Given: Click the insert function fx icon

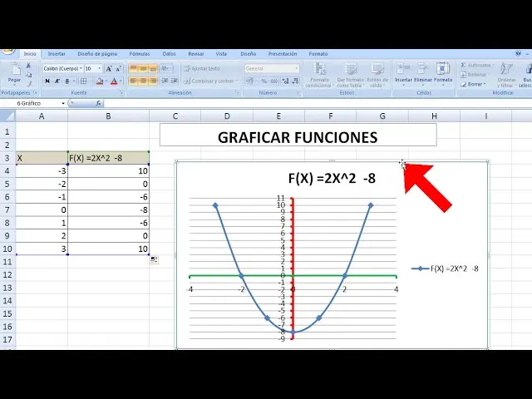Looking at the screenshot, I should 98,104.
